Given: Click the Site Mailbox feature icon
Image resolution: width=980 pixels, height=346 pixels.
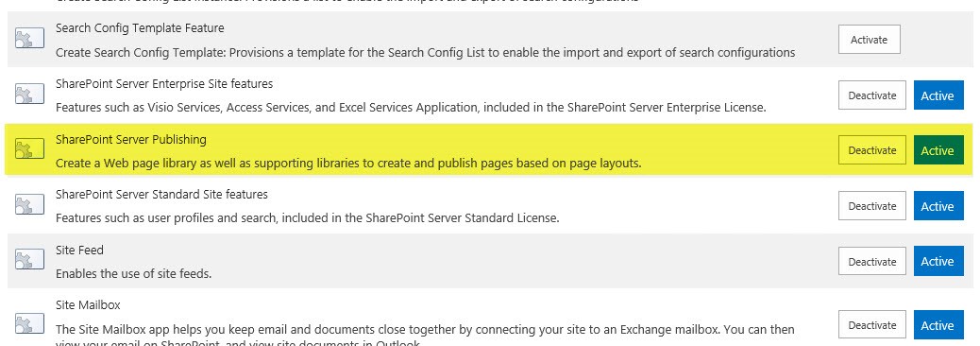Looking at the screenshot, I should tap(29, 324).
